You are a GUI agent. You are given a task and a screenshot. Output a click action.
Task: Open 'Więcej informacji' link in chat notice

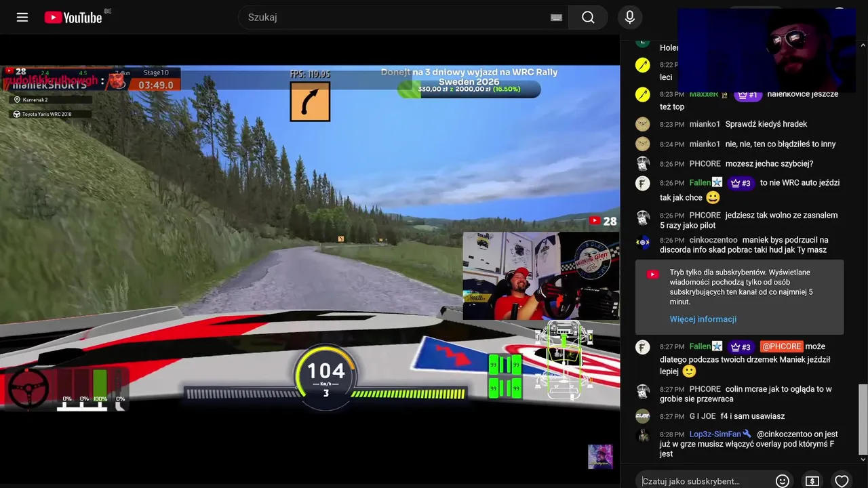703,319
